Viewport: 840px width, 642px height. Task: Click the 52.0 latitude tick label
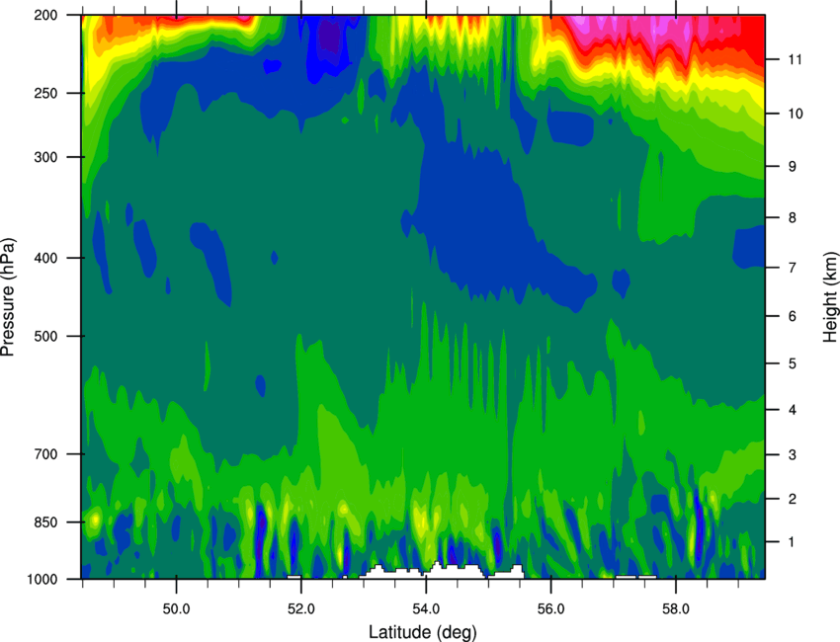pos(301,609)
